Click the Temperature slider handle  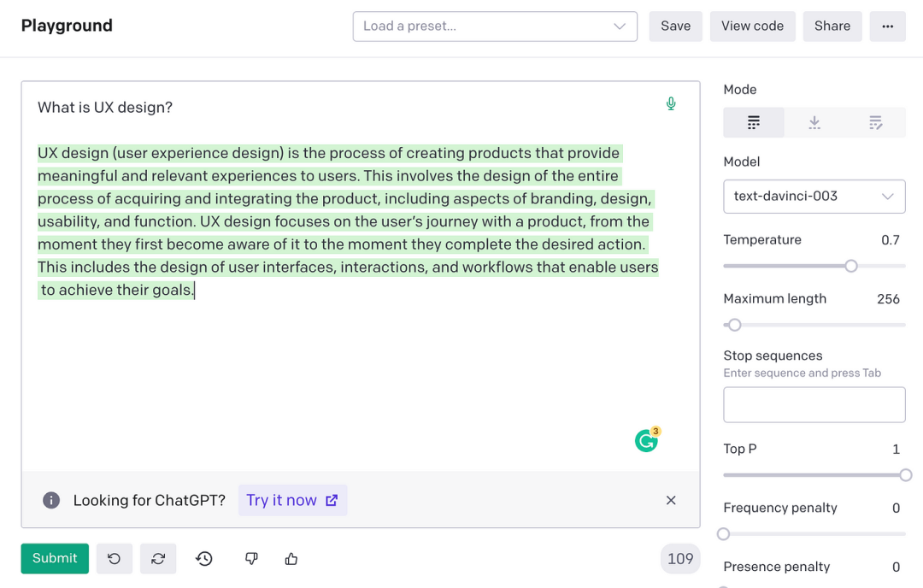point(851,266)
